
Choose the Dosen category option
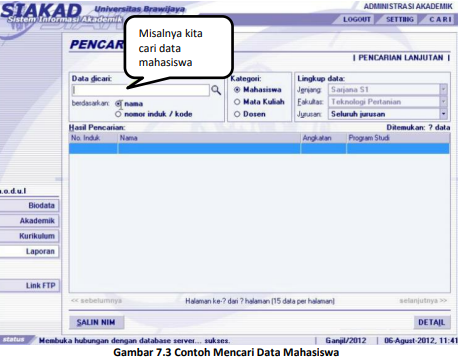237,114
